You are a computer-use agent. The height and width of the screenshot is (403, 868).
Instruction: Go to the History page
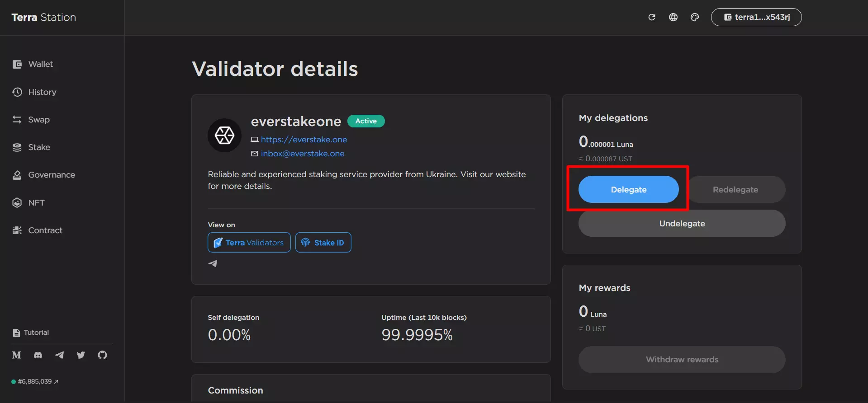pyautogui.click(x=42, y=92)
